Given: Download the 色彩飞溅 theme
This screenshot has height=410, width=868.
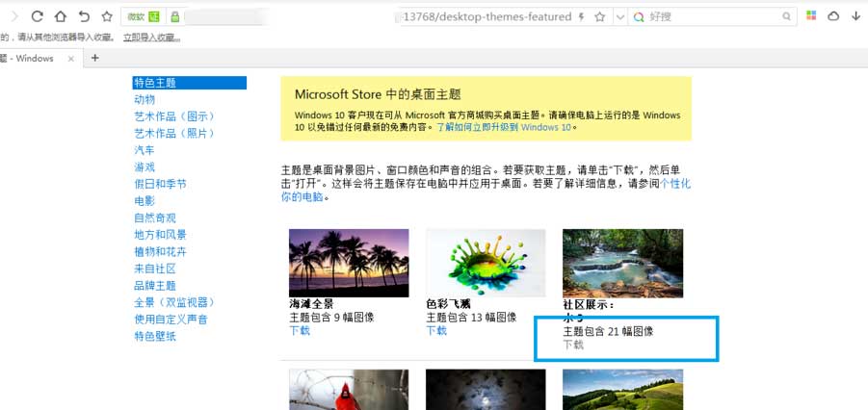Looking at the screenshot, I should coord(436,331).
